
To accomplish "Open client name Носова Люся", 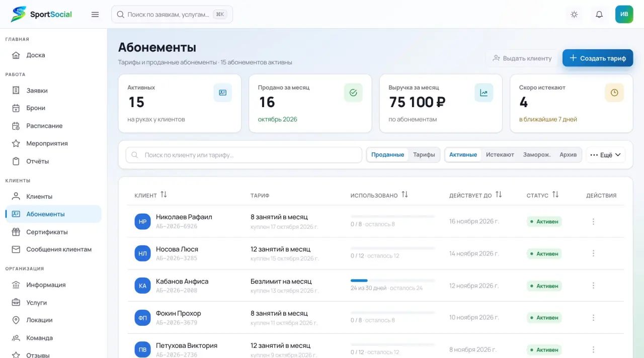I will 177,249.
